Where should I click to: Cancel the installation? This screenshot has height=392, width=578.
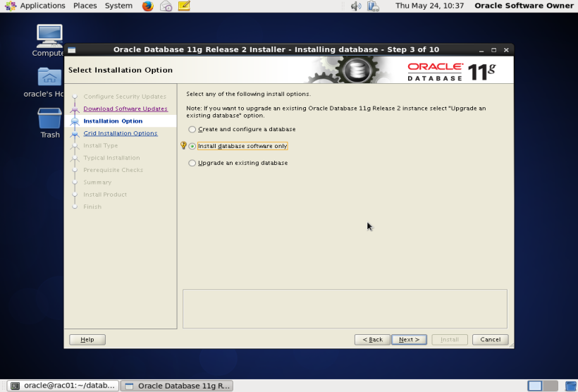click(x=491, y=340)
